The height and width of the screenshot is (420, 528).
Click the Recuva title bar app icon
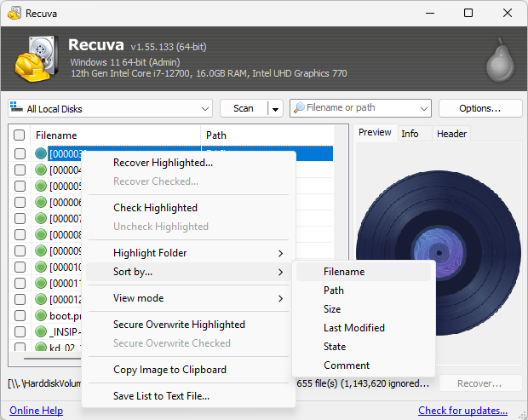[x=14, y=13]
